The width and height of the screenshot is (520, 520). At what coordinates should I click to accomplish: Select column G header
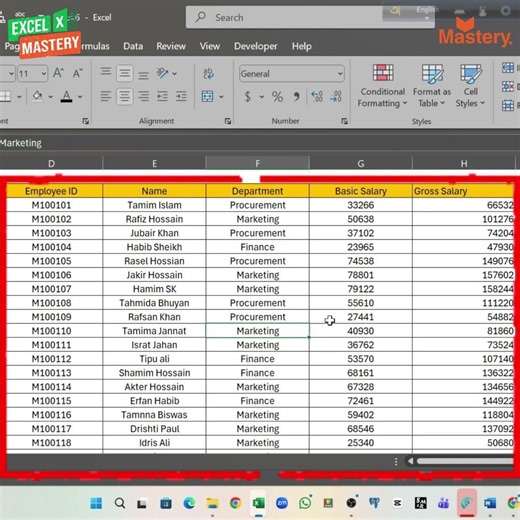point(361,163)
